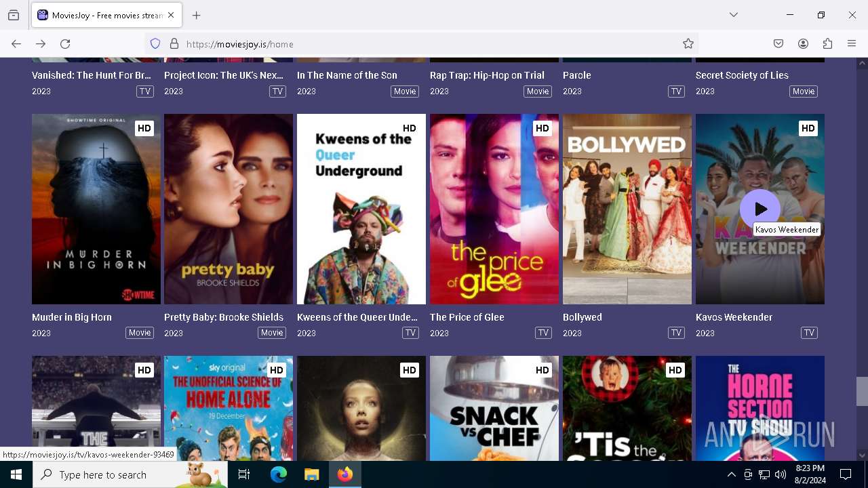
Task: Open the network status tray icon
Action: coord(764,474)
